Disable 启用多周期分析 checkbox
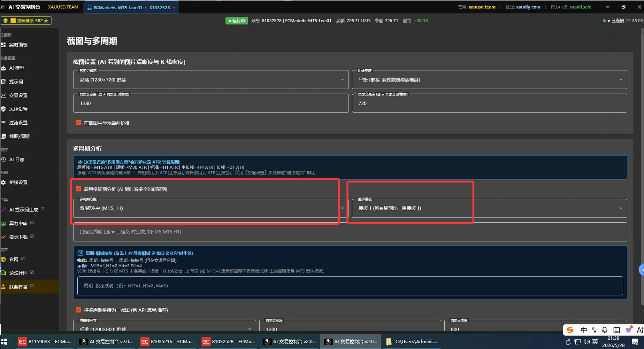The image size is (644, 349). point(79,189)
